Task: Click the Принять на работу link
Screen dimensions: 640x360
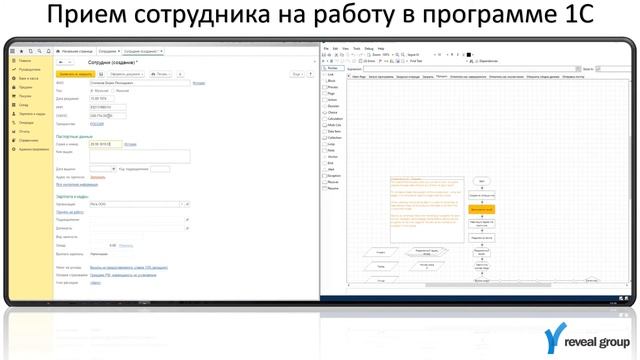Action: (x=69, y=212)
